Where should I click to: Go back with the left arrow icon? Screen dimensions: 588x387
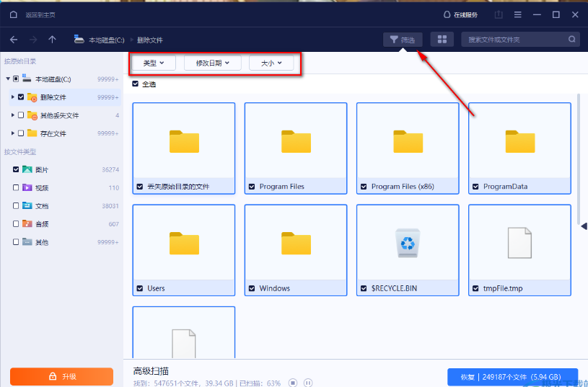14,40
